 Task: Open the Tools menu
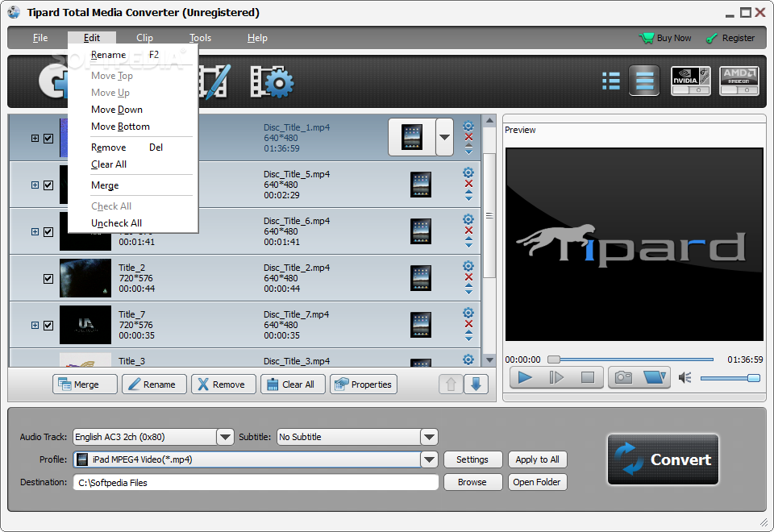coord(201,38)
